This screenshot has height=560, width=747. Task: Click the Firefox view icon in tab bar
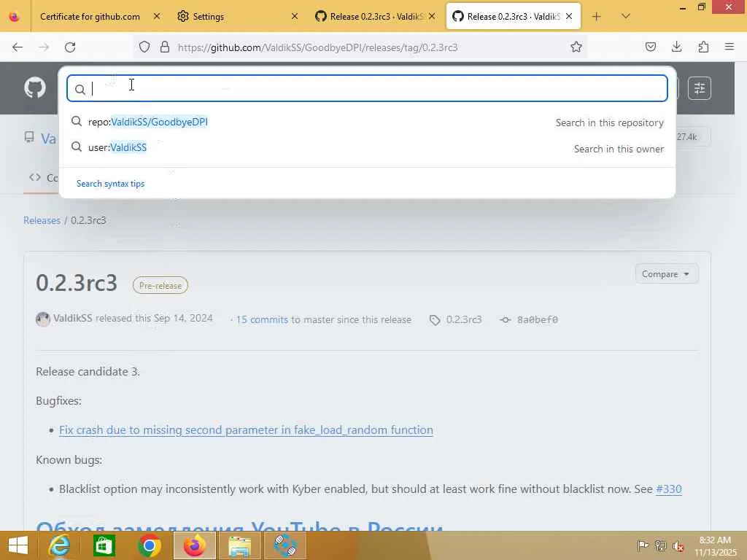[15, 17]
